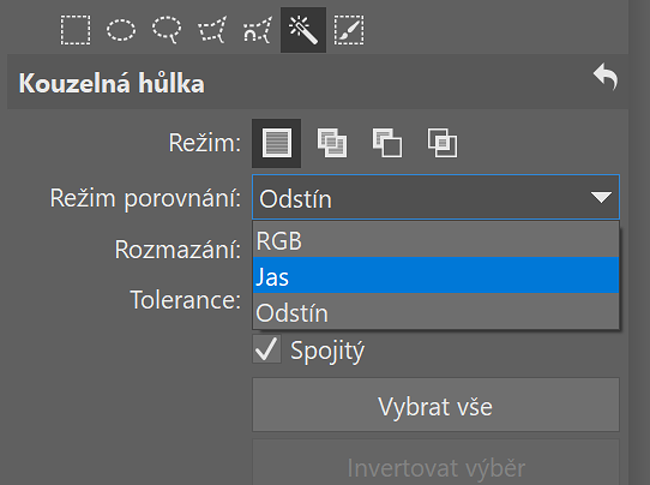Activate the Magnetic lasso tool
The width and height of the screenshot is (650, 485).
coord(258,30)
